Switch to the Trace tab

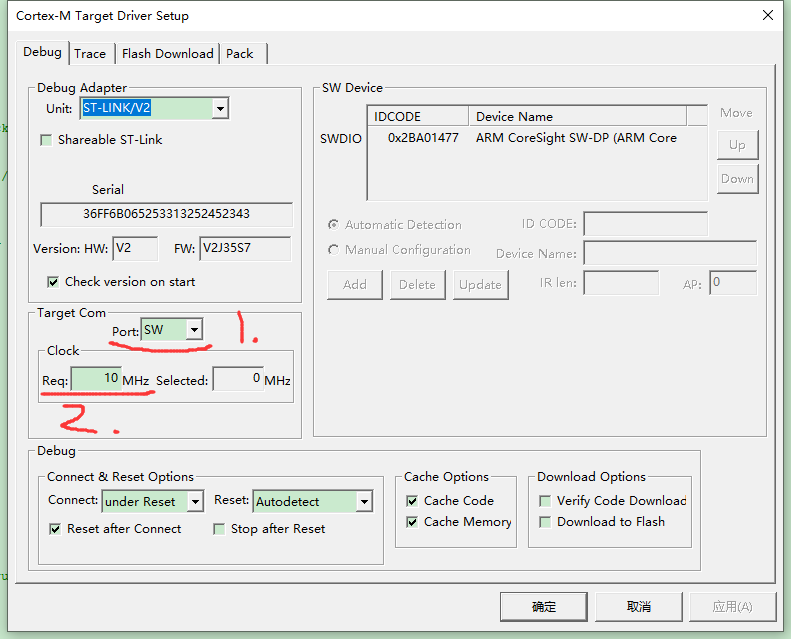coord(90,53)
